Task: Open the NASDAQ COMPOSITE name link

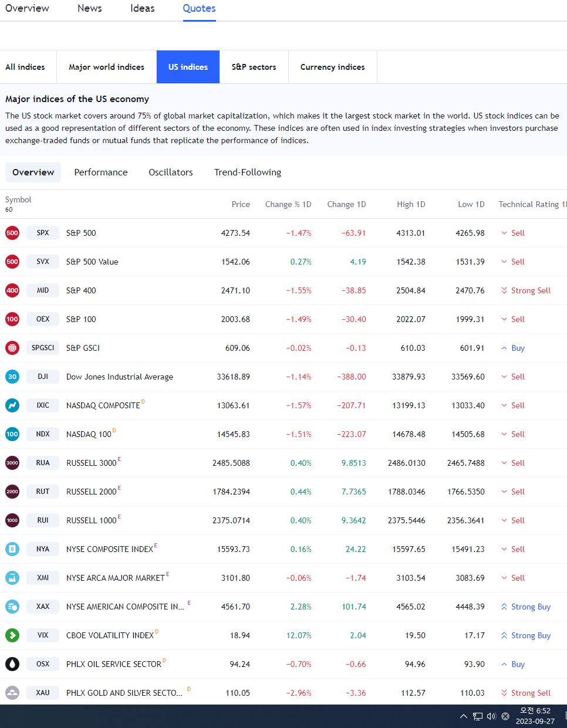Action: click(x=103, y=405)
